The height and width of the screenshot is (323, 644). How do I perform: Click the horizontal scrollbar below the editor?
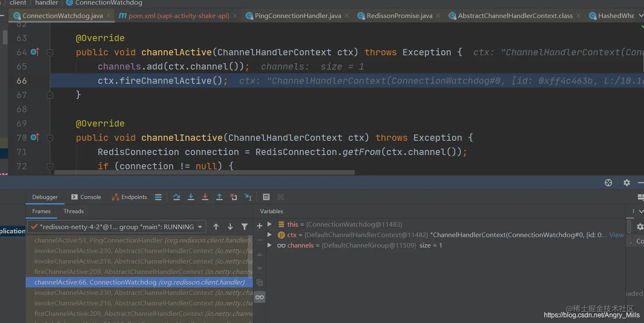click(x=204, y=173)
